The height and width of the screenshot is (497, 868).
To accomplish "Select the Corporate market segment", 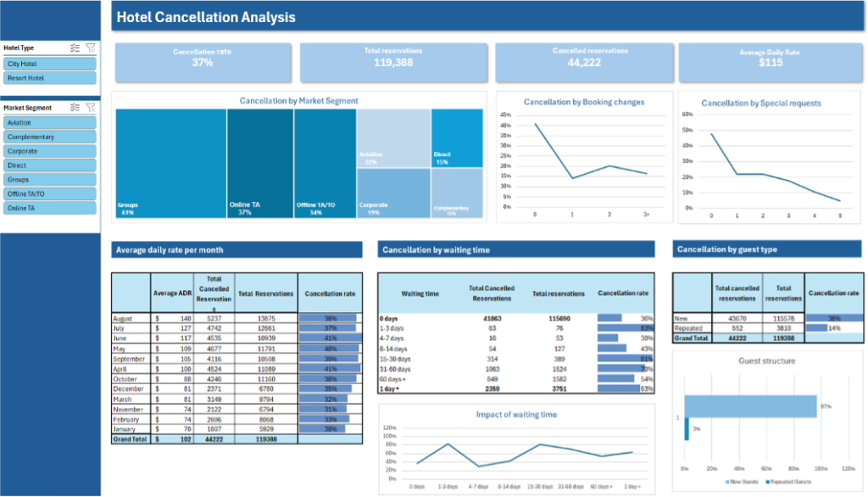I will click(48, 150).
